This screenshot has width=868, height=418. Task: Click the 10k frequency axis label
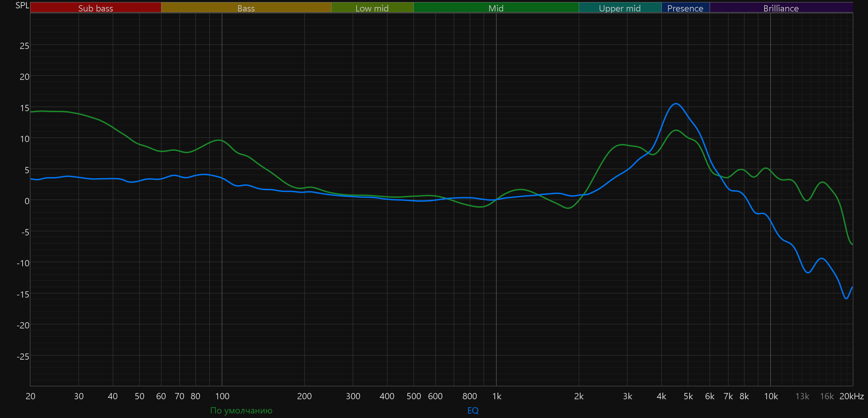[771, 396]
